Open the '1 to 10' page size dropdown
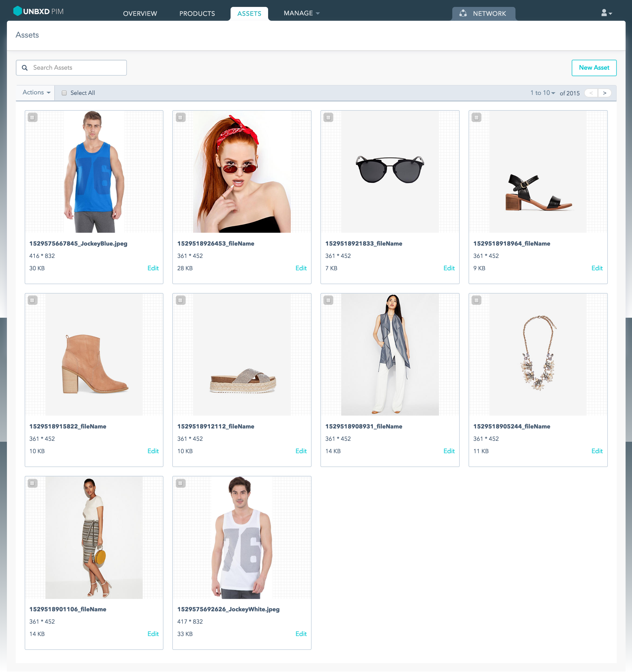 542,93
